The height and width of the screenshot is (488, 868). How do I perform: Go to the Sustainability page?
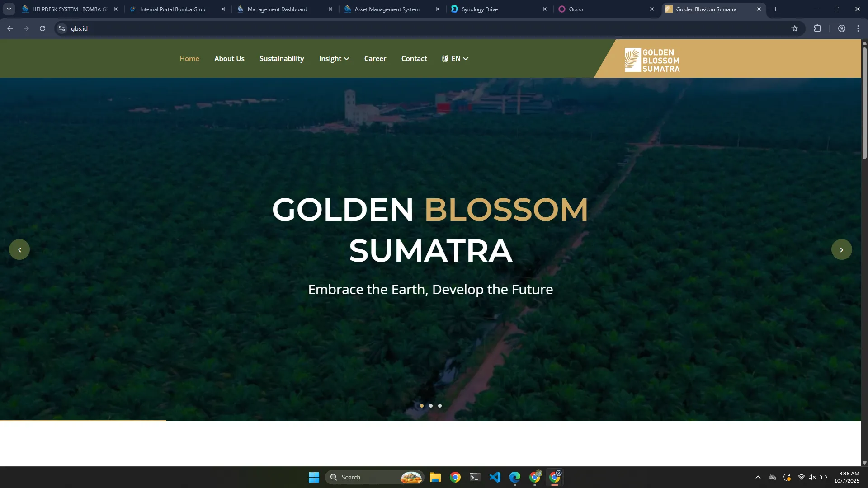pos(282,59)
